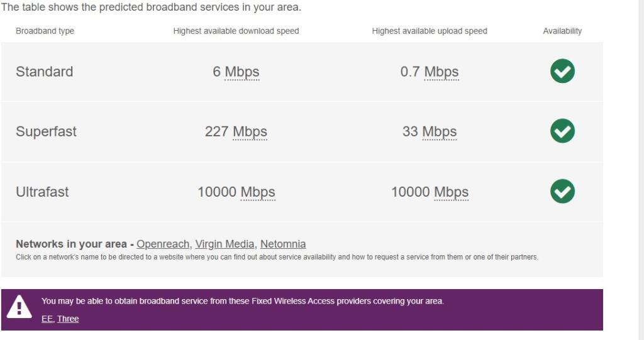This screenshot has height=340, width=644.
Task: Click Mbps abbreviation beside 33 upload speed
Action: click(x=440, y=132)
